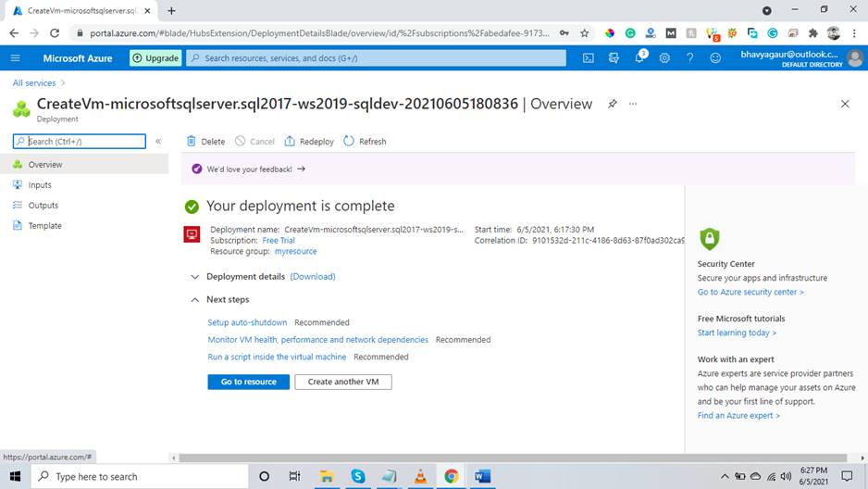Open File Explorer from the taskbar
Image resolution: width=868 pixels, height=489 pixels.
(x=327, y=476)
